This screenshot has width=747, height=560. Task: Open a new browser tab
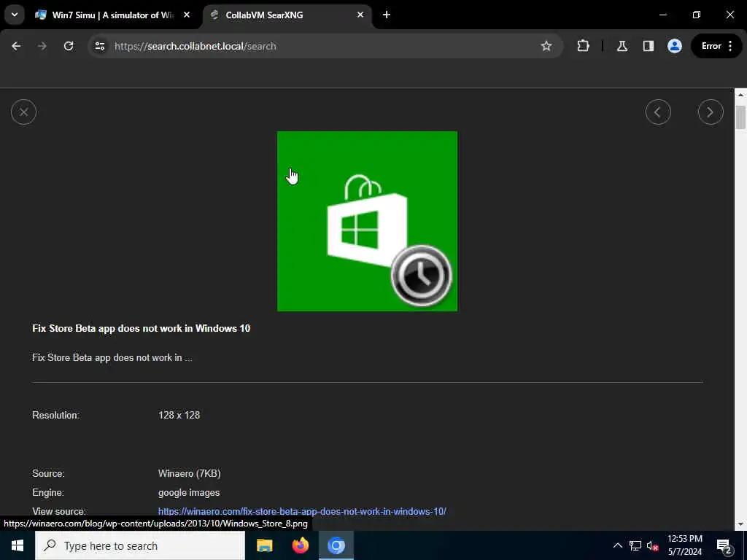pos(387,15)
